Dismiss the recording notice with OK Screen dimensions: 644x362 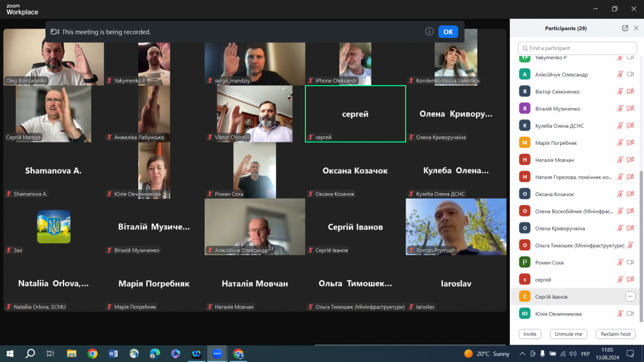click(x=448, y=31)
